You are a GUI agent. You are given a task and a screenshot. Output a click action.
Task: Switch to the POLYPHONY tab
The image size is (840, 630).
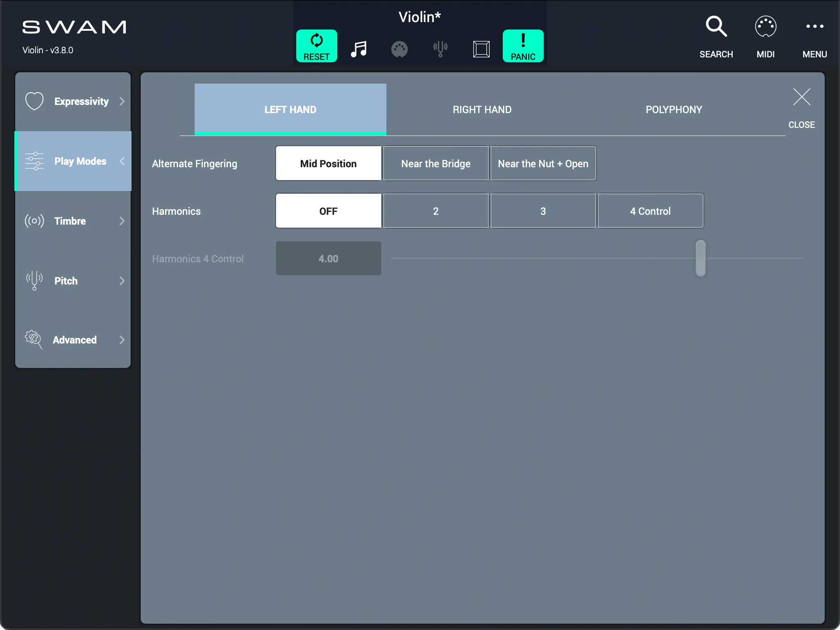[x=674, y=109]
